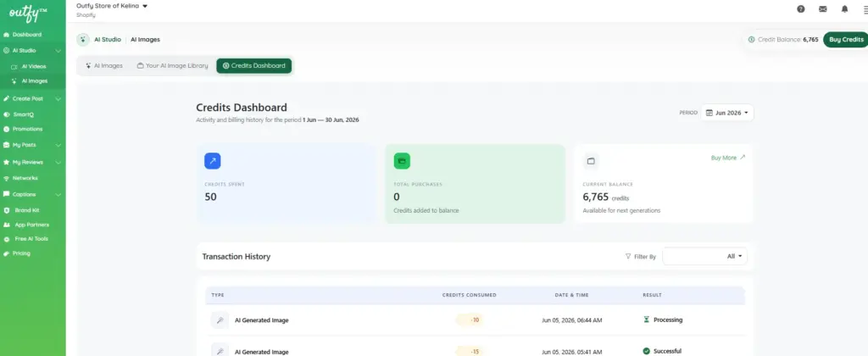
Task: Open the Filter By All dropdown
Action: click(704, 256)
